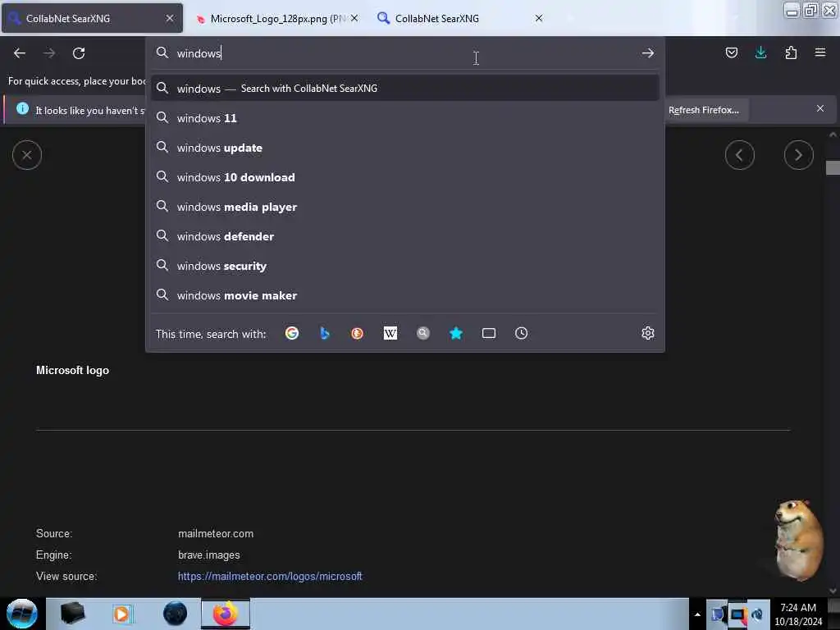This screenshot has width=840, height=630.
Task: Open the mailmeteor.com/logos/microsoft link
Action: point(270,576)
